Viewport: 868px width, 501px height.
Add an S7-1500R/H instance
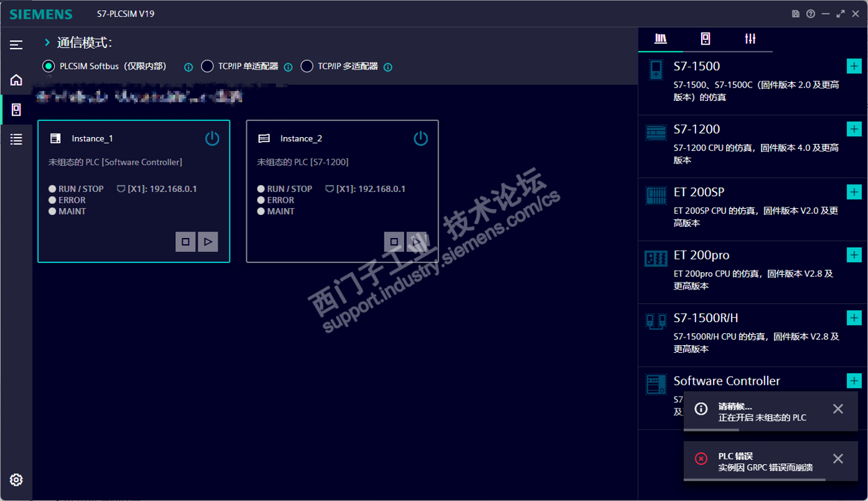(x=854, y=318)
